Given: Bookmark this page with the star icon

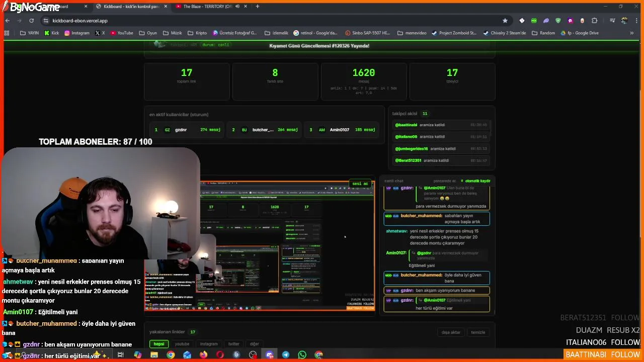Looking at the screenshot, I should coord(505,21).
